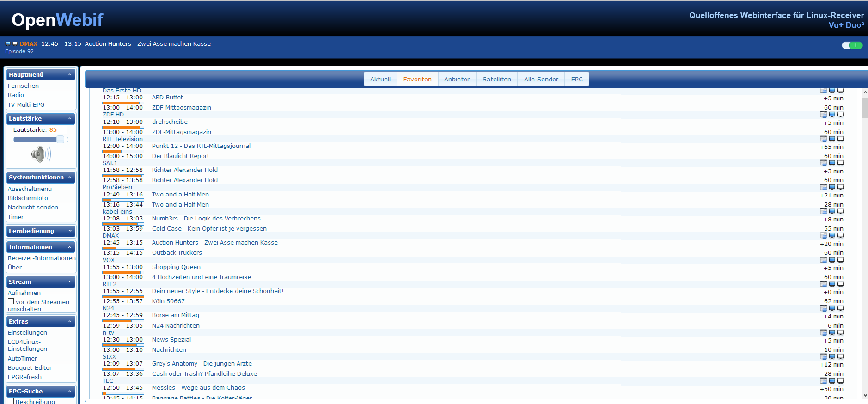
Task: Click the 'ProSieben' channel name
Action: click(x=117, y=187)
